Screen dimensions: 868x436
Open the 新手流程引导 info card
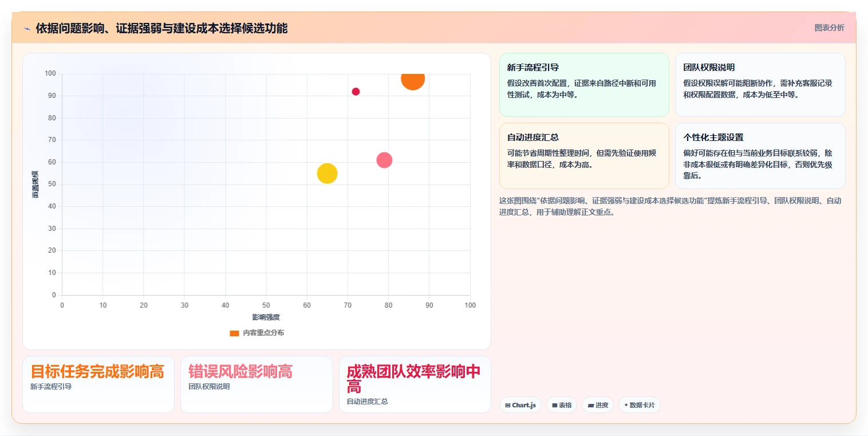coord(584,85)
